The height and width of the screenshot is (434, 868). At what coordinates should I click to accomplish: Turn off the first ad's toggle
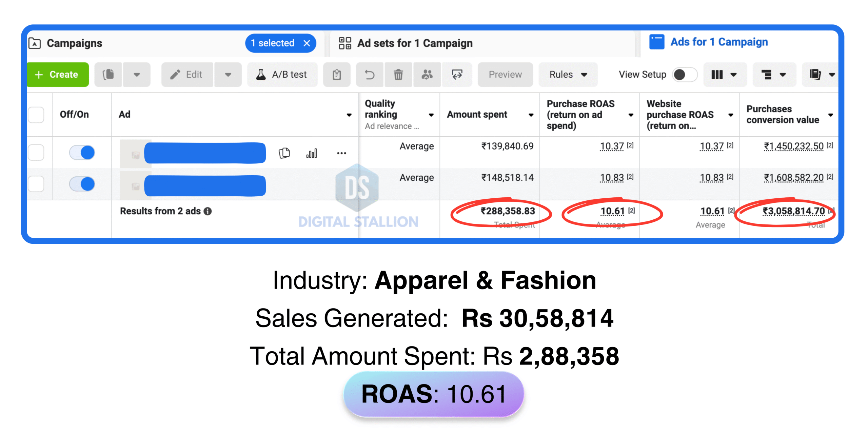click(x=82, y=153)
